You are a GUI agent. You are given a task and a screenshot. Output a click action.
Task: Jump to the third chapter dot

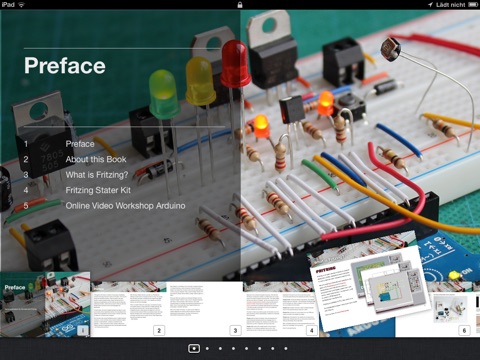(x=220, y=348)
